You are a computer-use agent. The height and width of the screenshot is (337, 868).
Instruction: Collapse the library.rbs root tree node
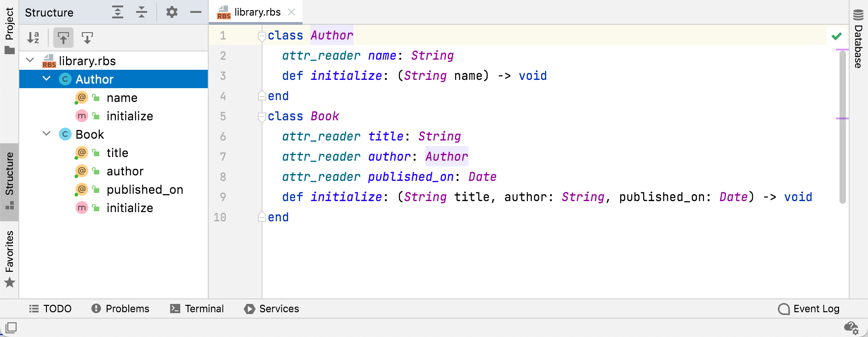30,61
